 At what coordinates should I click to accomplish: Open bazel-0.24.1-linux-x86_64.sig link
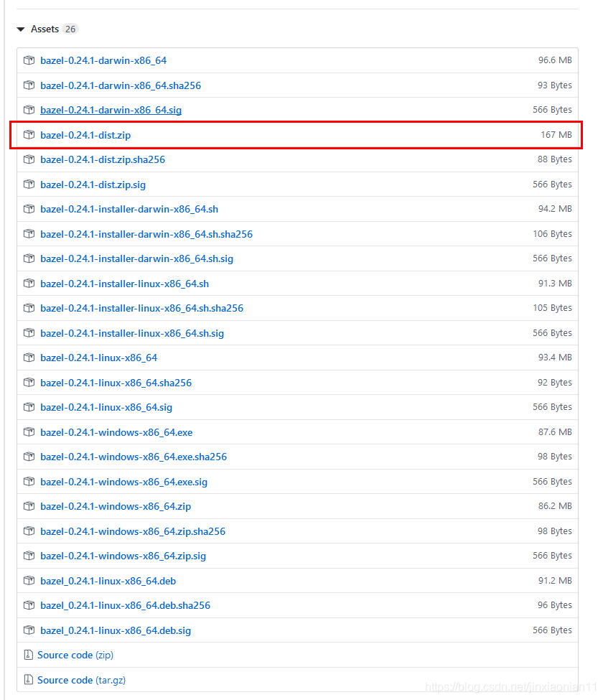pyautogui.click(x=106, y=407)
